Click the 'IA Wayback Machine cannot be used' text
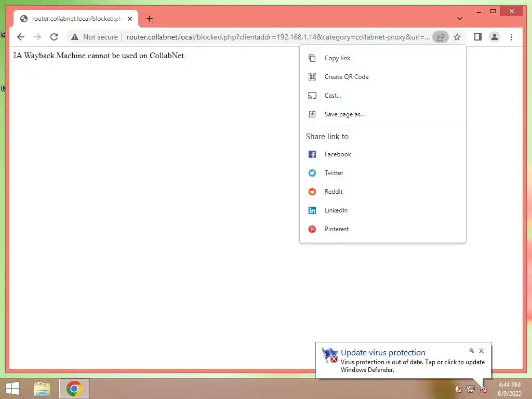Screen dimensions: 532x399 coord(99,56)
